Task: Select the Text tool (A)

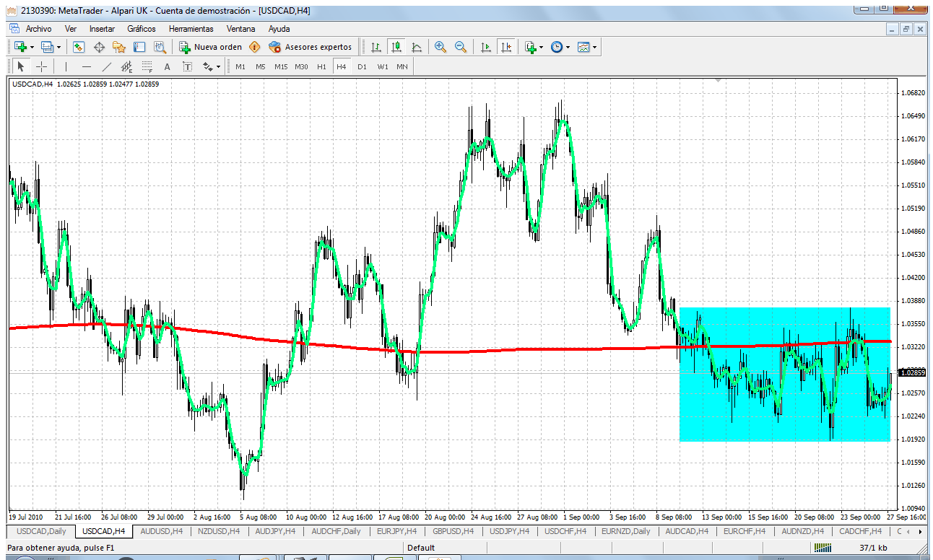Action: pyautogui.click(x=167, y=66)
